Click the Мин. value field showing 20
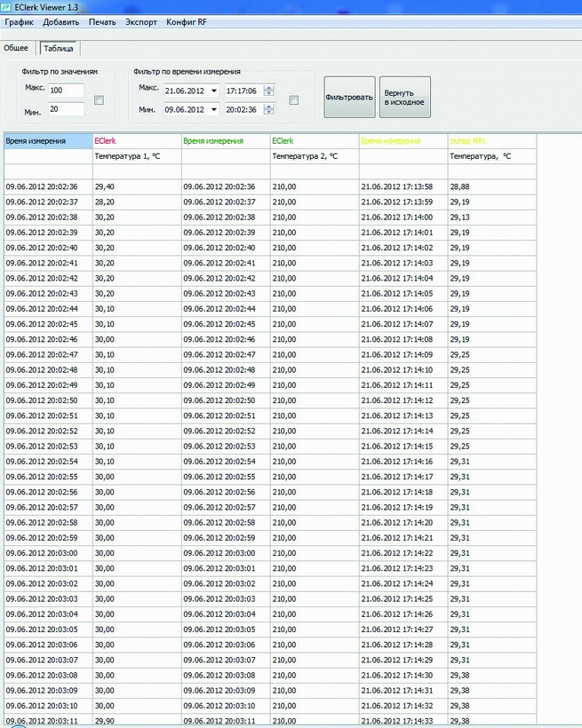The width and height of the screenshot is (582, 728). pos(66,109)
